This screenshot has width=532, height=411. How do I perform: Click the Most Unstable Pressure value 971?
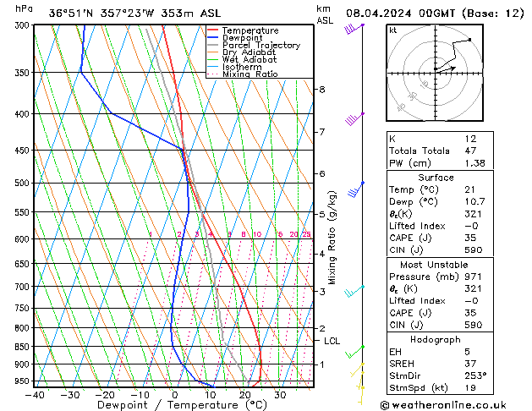(473, 277)
